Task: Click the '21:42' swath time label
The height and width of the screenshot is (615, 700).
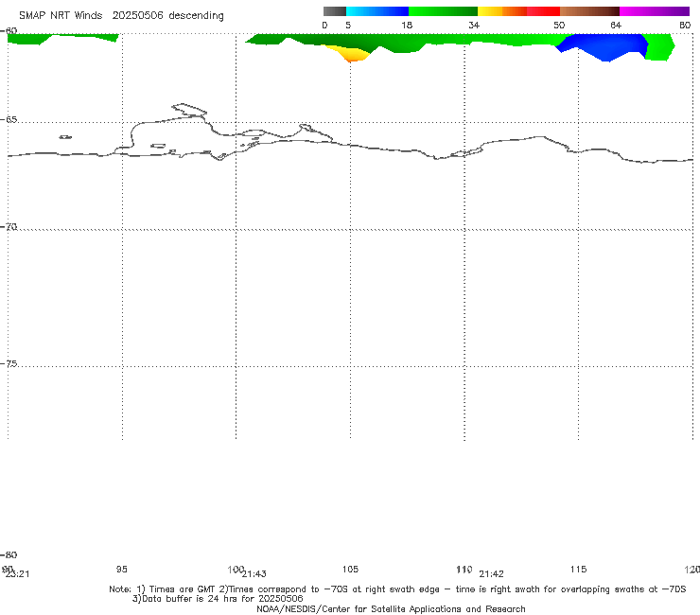Action: [x=491, y=574]
